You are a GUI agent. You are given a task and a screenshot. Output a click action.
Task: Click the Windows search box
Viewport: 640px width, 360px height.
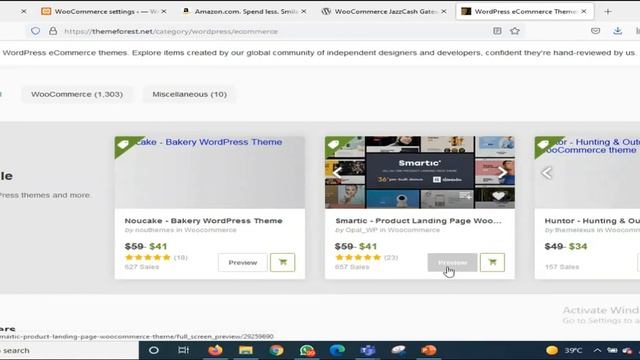tap(69, 351)
